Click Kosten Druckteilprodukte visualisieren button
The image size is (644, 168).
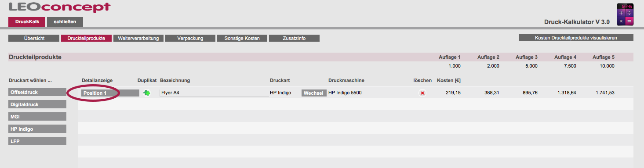coord(576,38)
